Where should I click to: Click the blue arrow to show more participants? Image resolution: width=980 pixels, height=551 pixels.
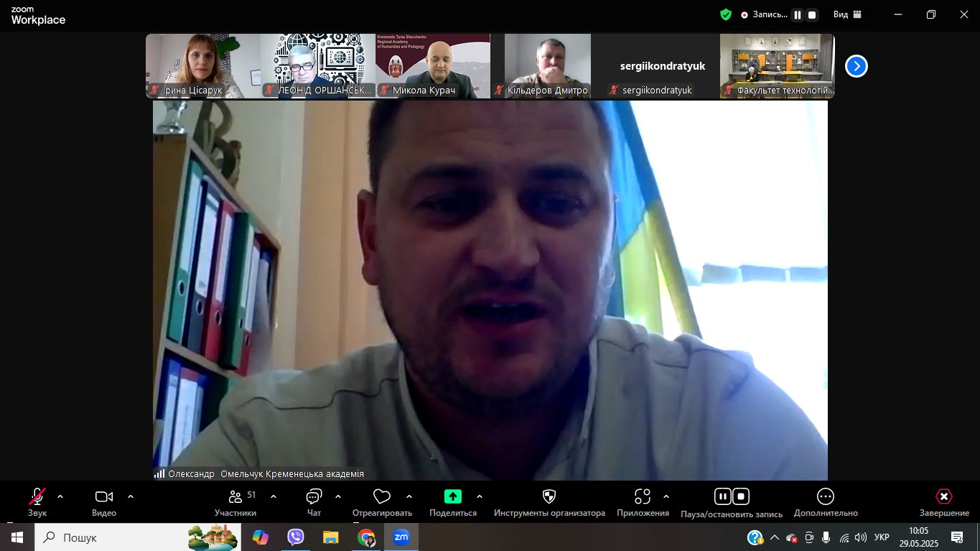[854, 65]
